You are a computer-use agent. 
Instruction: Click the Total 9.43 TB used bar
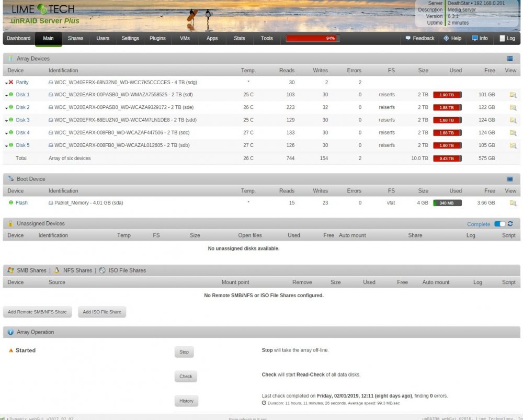pos(447,158)
